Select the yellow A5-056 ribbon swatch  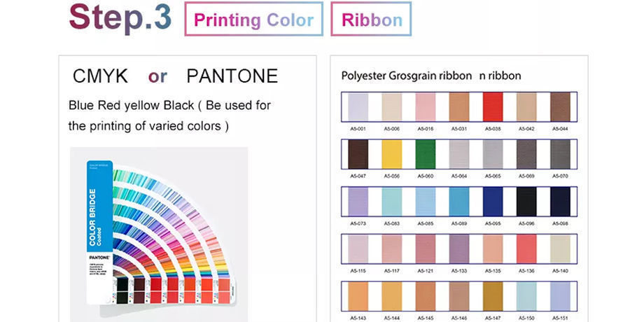pyautogui.click(x=392, y=155)
